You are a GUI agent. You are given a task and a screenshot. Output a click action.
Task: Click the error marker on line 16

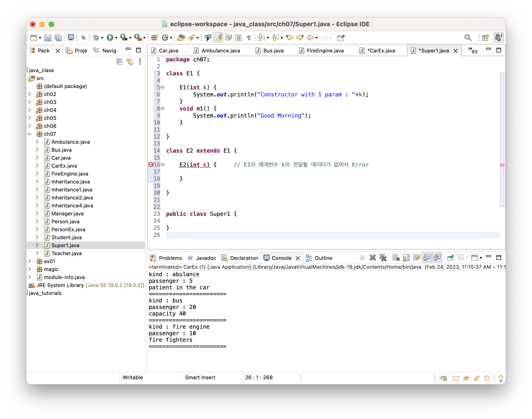coord(151,165)
